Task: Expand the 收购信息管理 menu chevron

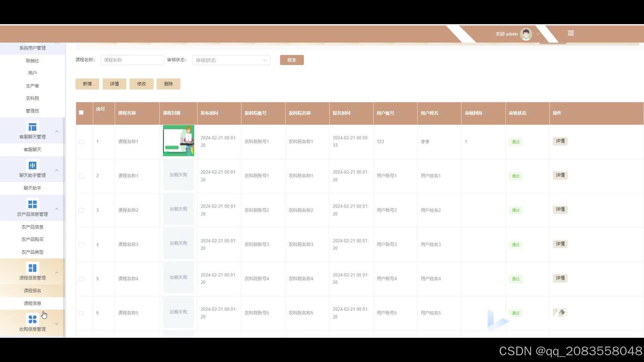Action: [x=57, y=324]
